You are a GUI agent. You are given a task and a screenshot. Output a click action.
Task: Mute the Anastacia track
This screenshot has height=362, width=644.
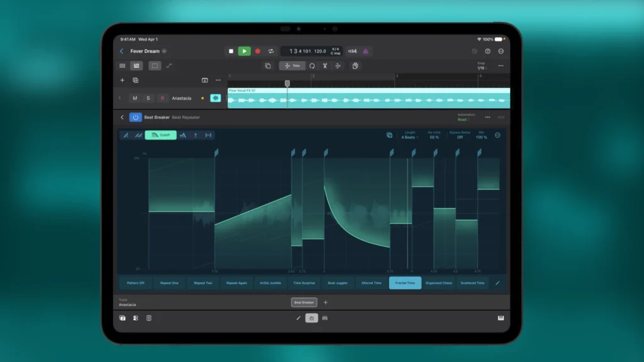pos(135,98)
